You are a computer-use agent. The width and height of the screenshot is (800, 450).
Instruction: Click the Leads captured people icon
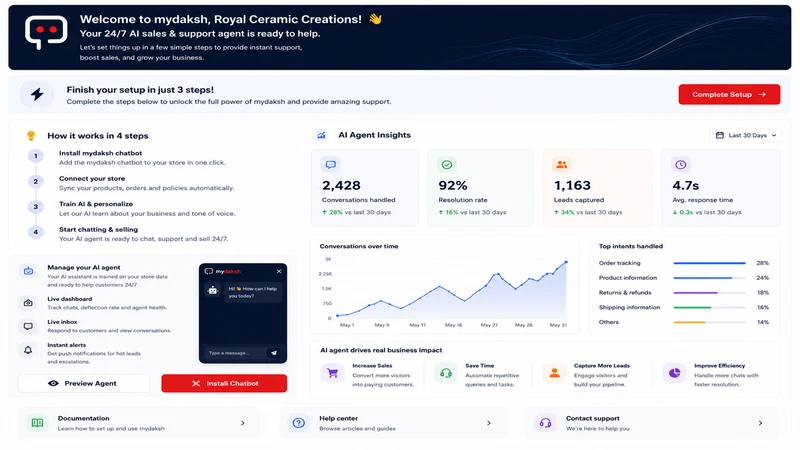(x=562, y=165)
